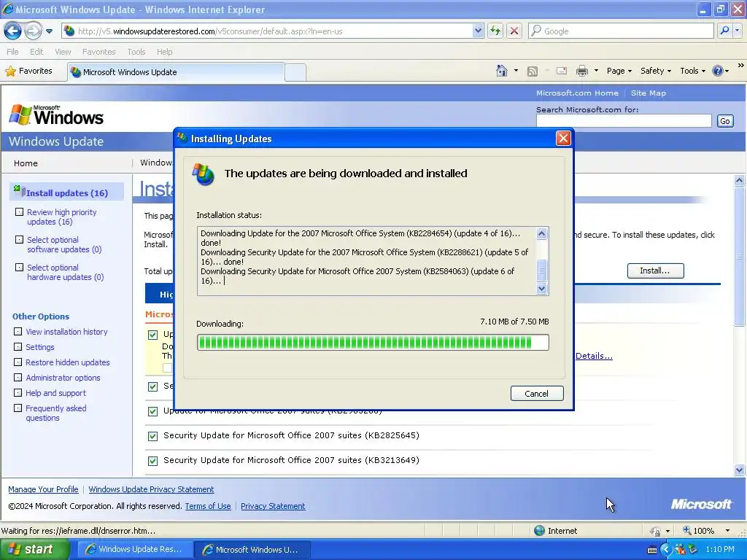
Task: Click the Windows Update globe tray icon
Action: (x=693, y=550)
